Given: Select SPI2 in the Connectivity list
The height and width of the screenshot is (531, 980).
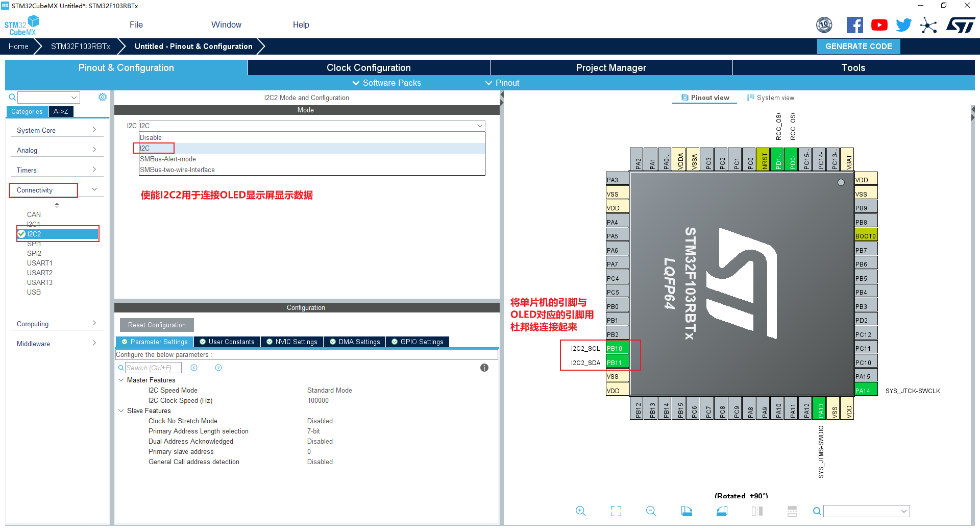Looking at the screenshot, I should (34, 253).
